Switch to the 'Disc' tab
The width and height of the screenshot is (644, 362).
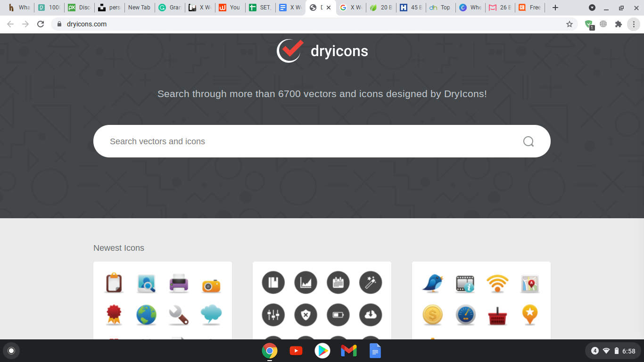pyautogui.click(x=79, y=8)
